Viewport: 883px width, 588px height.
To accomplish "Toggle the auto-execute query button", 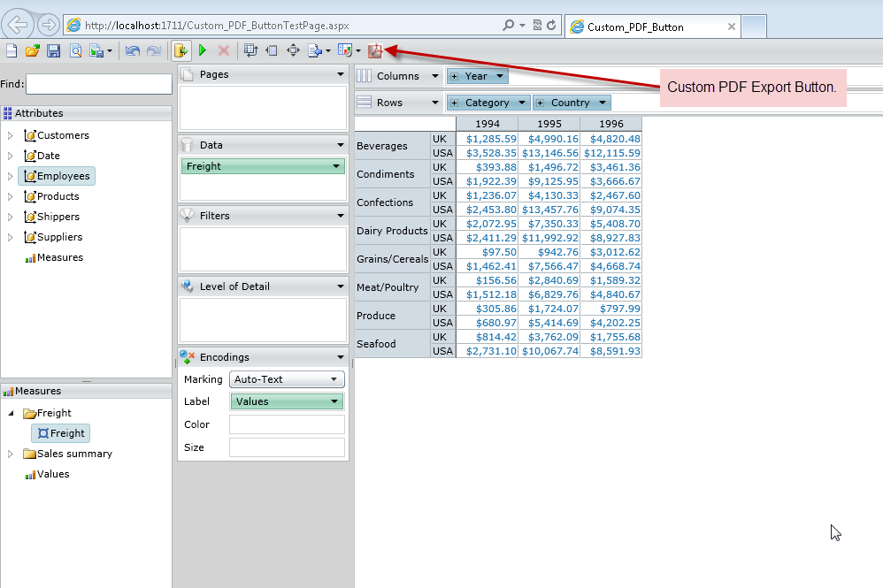I will (x=180, y=50).
